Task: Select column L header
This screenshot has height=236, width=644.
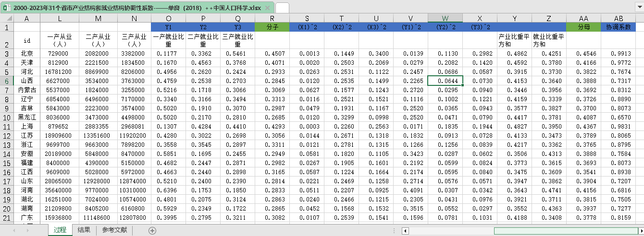Action: coord(60,18)
